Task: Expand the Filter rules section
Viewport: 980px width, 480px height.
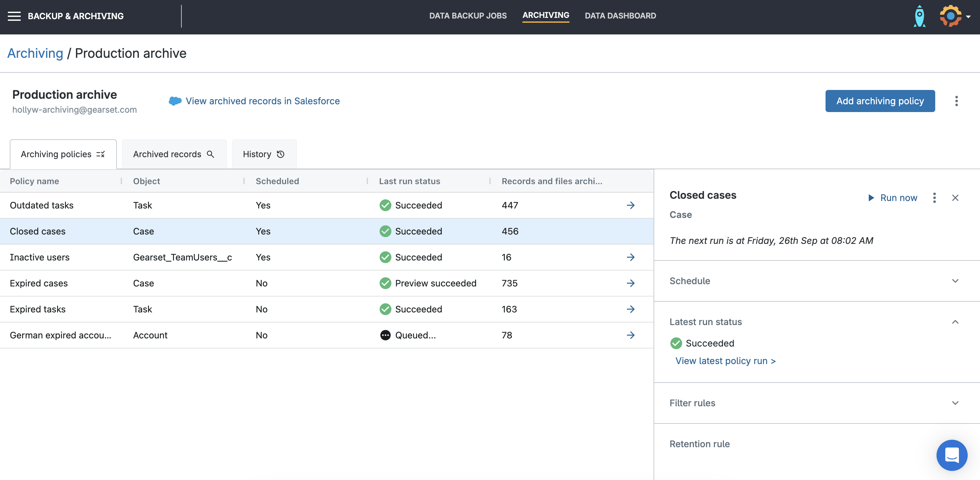Action: [x=955, y=403]
